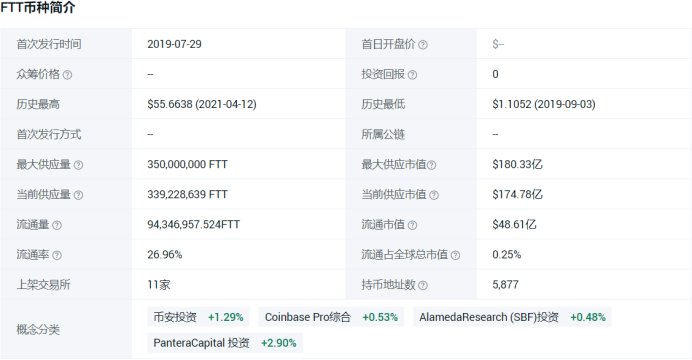Select the 350,000,000 FTT max supply value
This screenshot has height=360, width=692.
188,165
